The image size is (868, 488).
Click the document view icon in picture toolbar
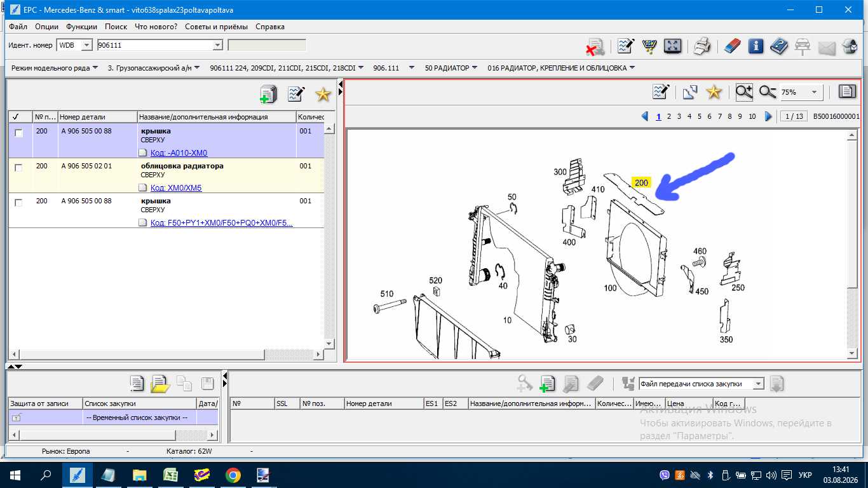tap(847, 91)
